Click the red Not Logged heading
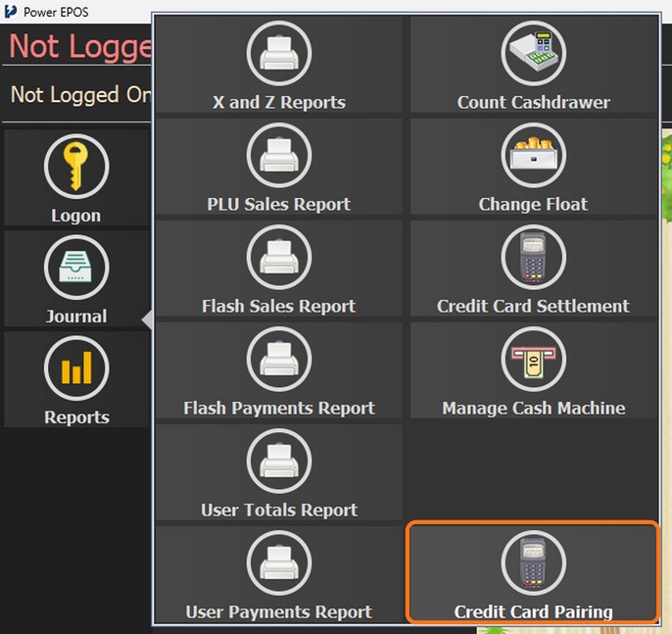 pyautogui.click(x=80, y=46)
